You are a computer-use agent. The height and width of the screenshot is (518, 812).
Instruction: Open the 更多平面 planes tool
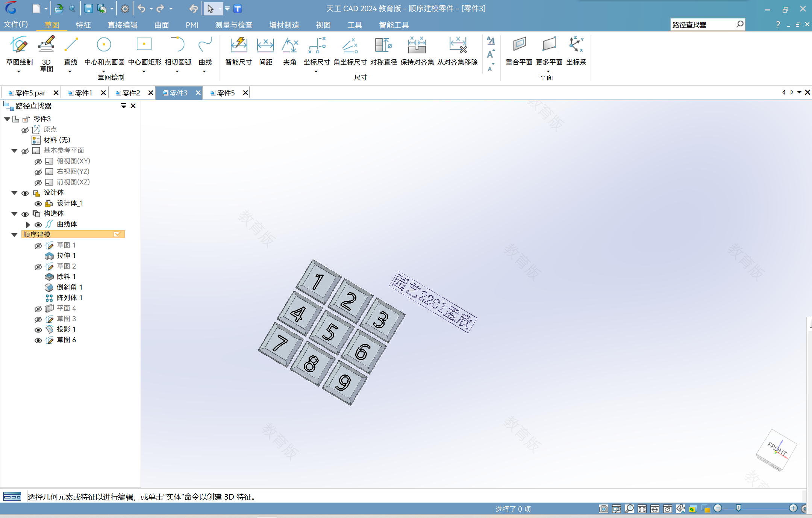coord(549,51)
